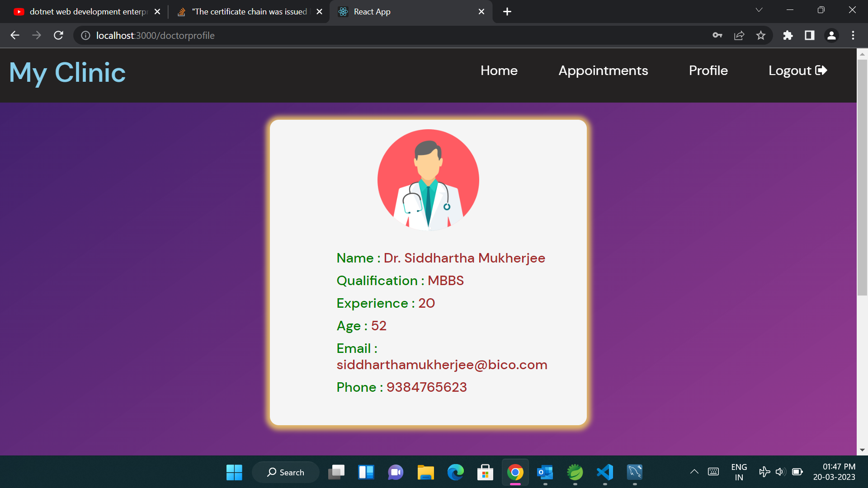Viewport: 868px width, 488px height.
Task: Open Chrome extensions puzzle icon
Action: tap(788, 35)
